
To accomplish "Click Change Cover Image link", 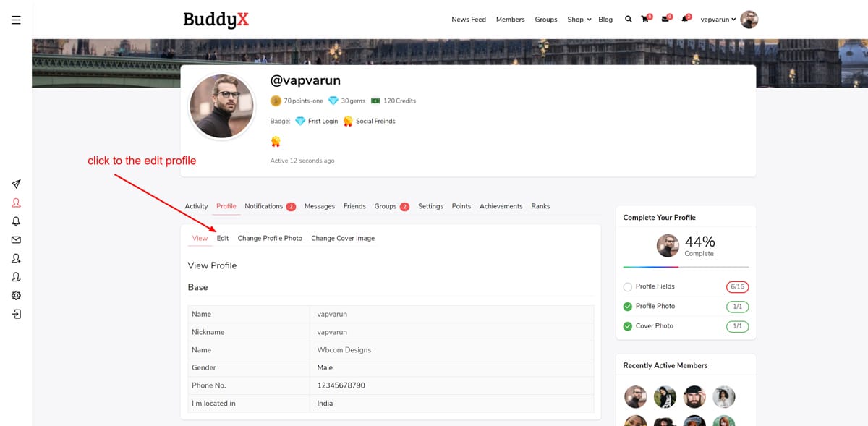I will tap(343, 238).
